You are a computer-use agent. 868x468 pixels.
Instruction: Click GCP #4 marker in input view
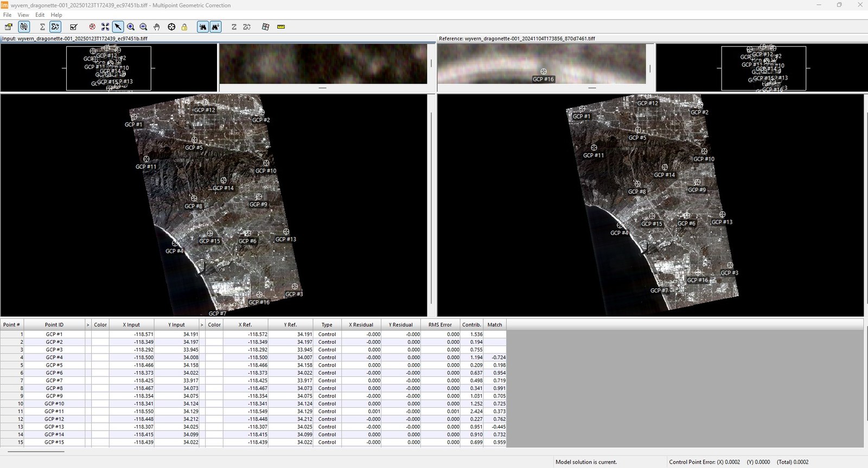175,244
